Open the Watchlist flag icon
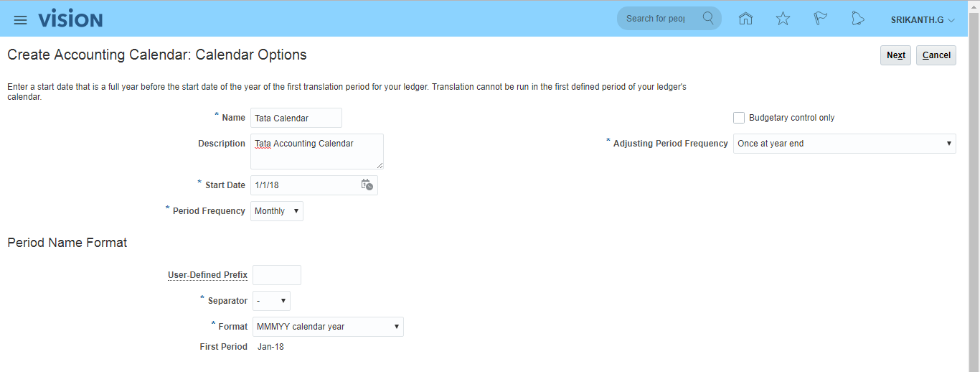Screen dimensions: 980x372 tap(820, 19)
